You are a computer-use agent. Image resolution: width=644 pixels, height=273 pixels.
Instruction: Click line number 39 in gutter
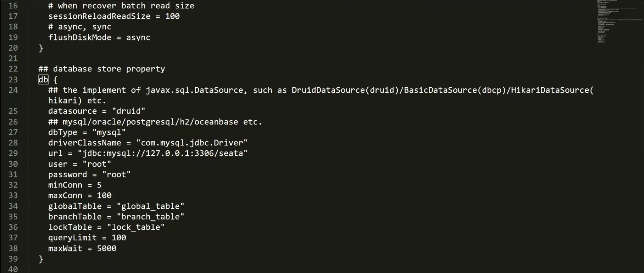13,259
